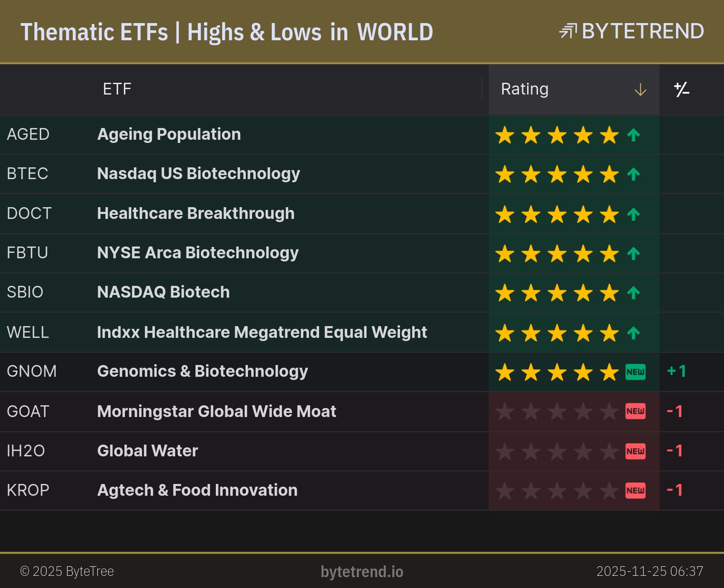Image resolution: width=724 pixels, height=588 pixels.
Task: Click the green up arrow for BTEC
Action: click(633, 174)
